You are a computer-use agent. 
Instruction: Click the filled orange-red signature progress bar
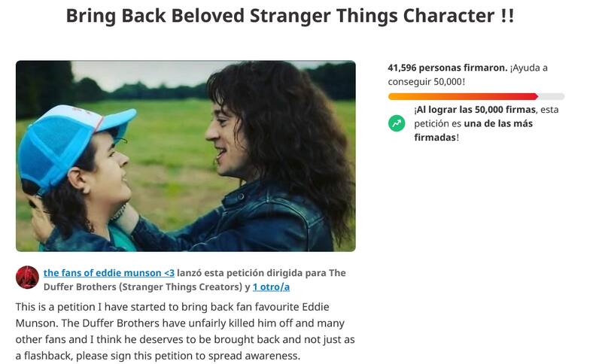(x=462, y=96)
